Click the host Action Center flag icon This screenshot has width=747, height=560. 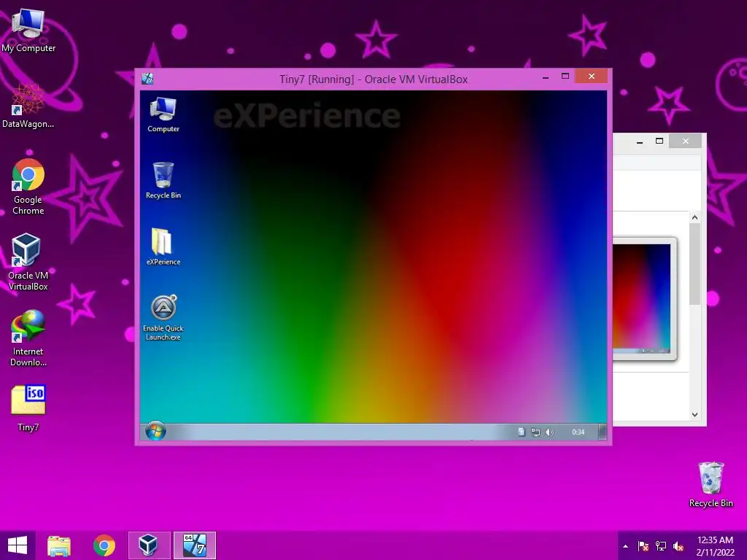(643, 546)
